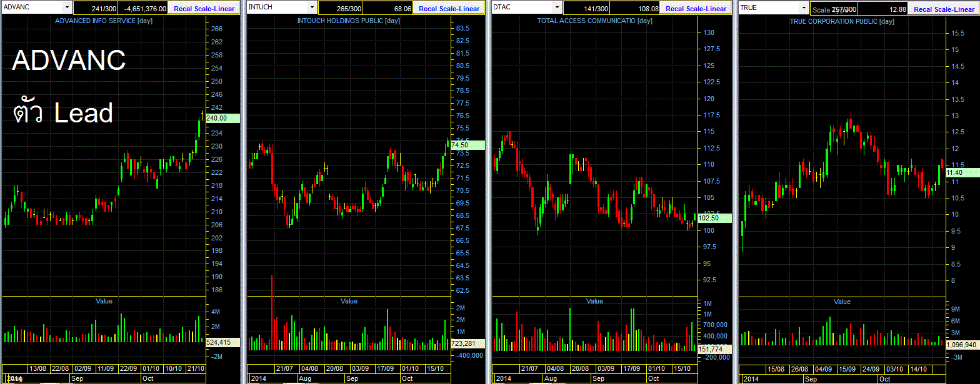The height and width of the screenshot is (384, 980).
Task: Click the 265/300 bar count field
Action: point(339,9)
